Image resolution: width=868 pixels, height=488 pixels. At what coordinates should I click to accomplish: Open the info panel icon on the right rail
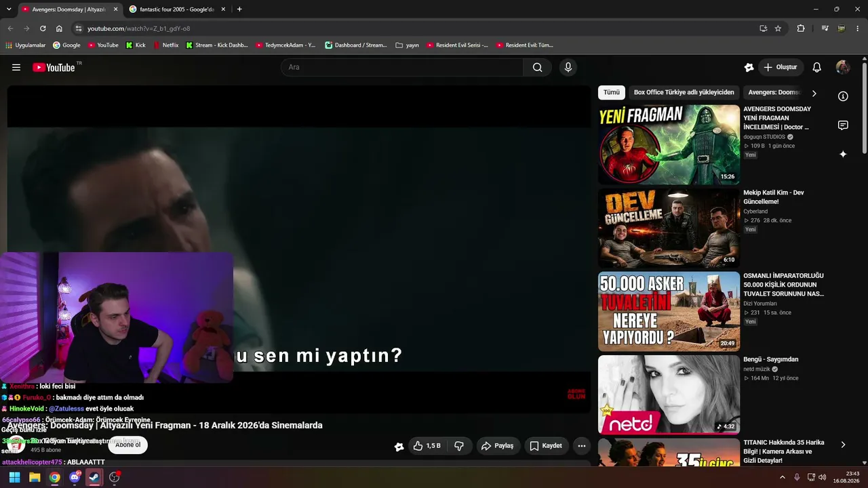[843, 96]
